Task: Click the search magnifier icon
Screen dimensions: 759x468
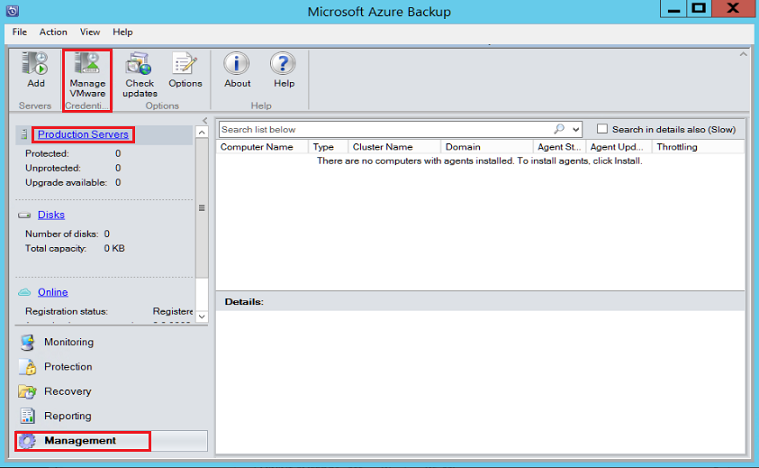Action: (559, 129)
